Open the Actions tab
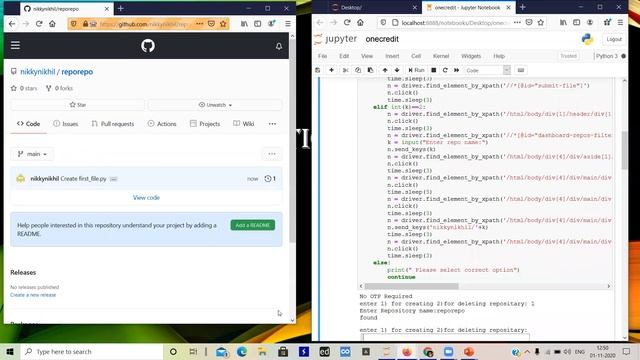Viewport: 640px width, 360px height. tap(162, 124)
